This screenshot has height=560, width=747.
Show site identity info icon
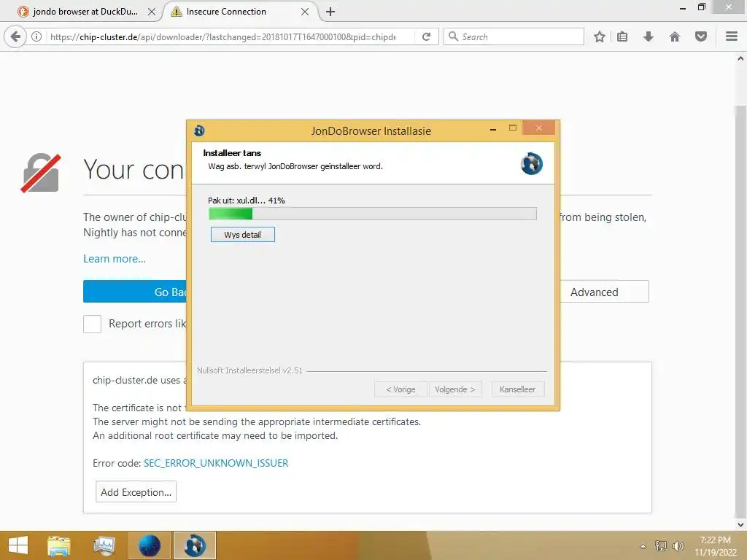tap(36, 36)
